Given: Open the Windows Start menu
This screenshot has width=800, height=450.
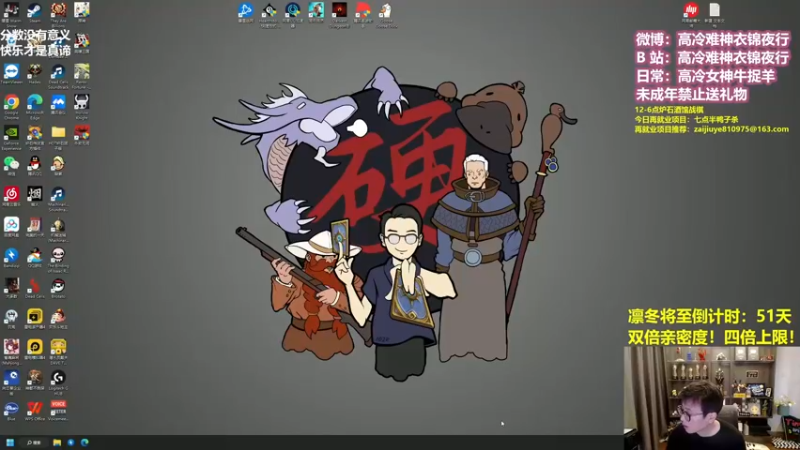Looking at the screenshot, I should [10, 442].
